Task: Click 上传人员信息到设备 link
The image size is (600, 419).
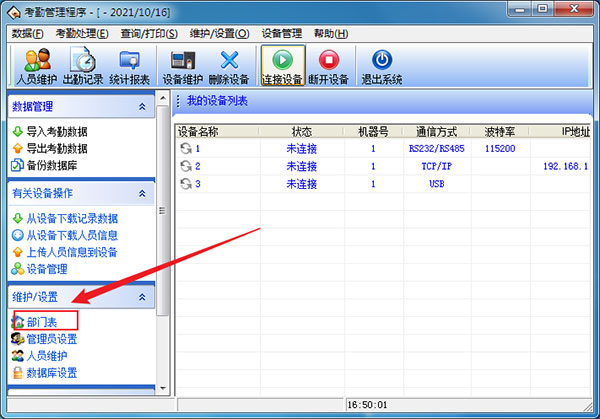Action: point(72,252)
